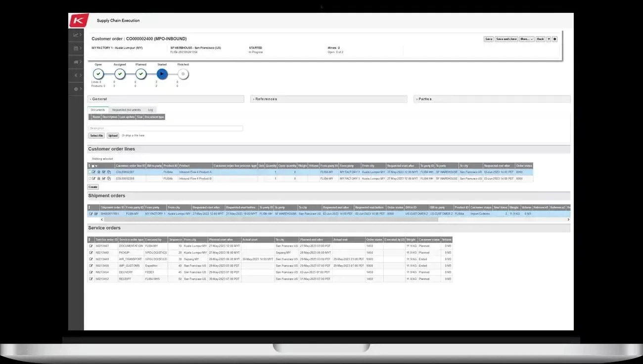Open column menu in customer order lines header

[90, 166]
